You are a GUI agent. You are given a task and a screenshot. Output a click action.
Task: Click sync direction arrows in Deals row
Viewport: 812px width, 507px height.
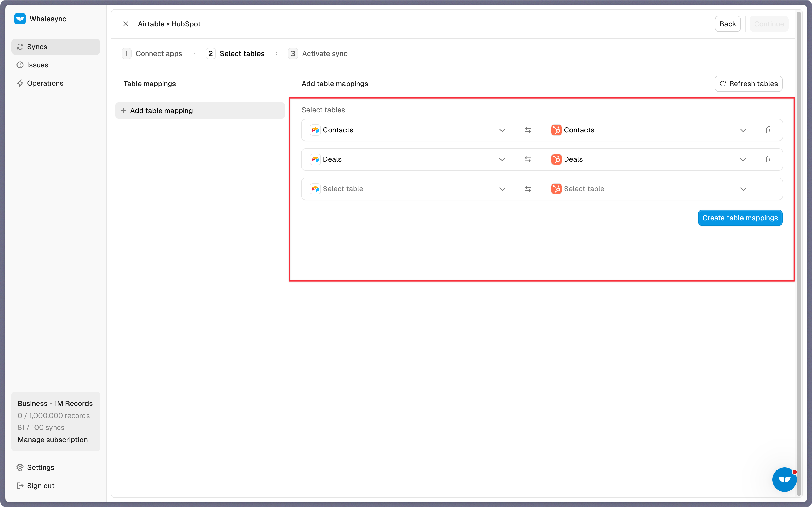click(528, 159)
